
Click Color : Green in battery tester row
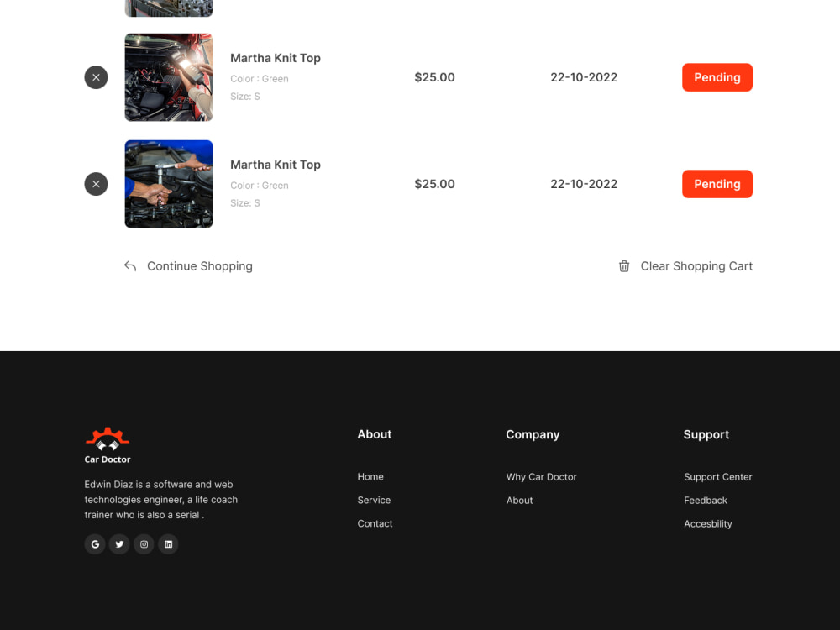tap(260, 79)
